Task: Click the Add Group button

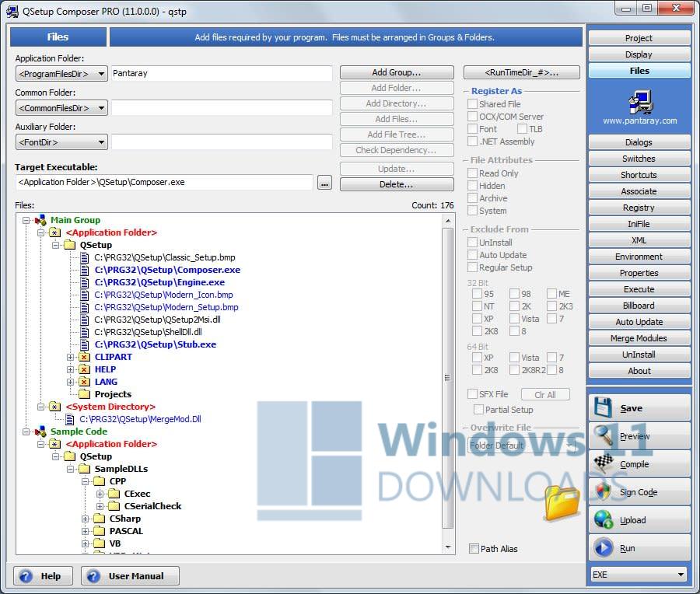Action: pos(397,72)
